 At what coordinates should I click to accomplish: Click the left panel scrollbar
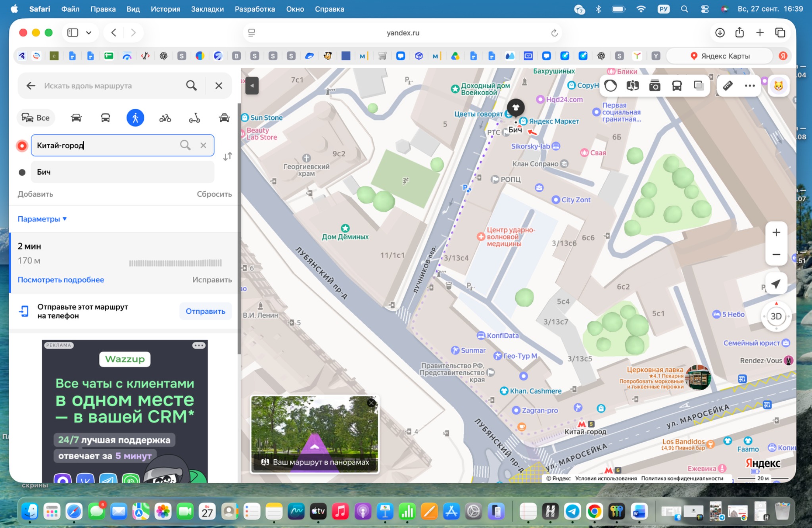[x=239, y=228]
